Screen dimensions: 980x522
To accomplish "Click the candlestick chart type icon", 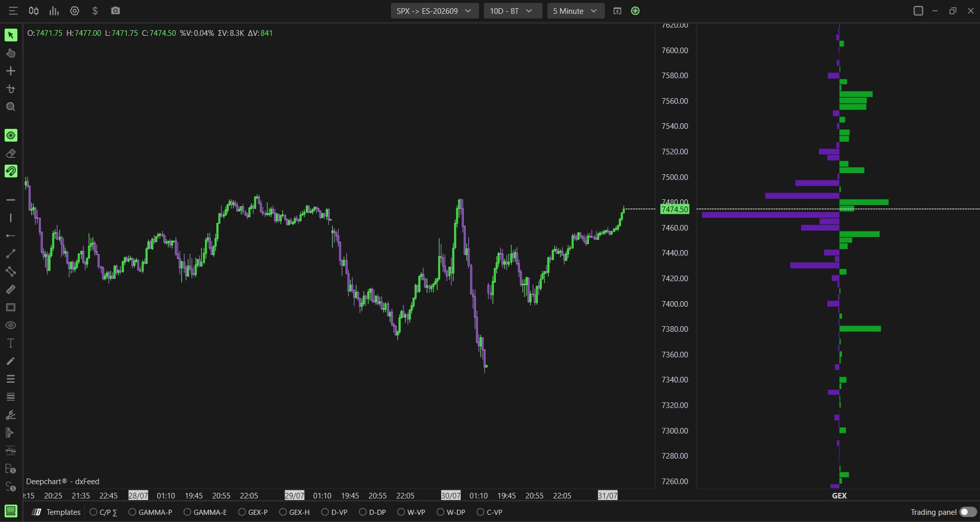I will [34, 11].
